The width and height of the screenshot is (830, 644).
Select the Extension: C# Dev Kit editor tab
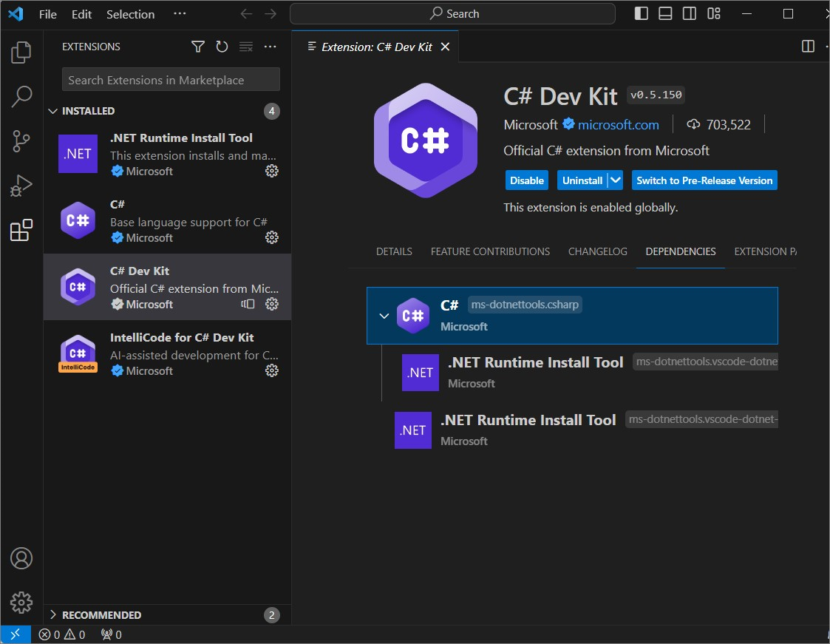(x=376, y=47)
